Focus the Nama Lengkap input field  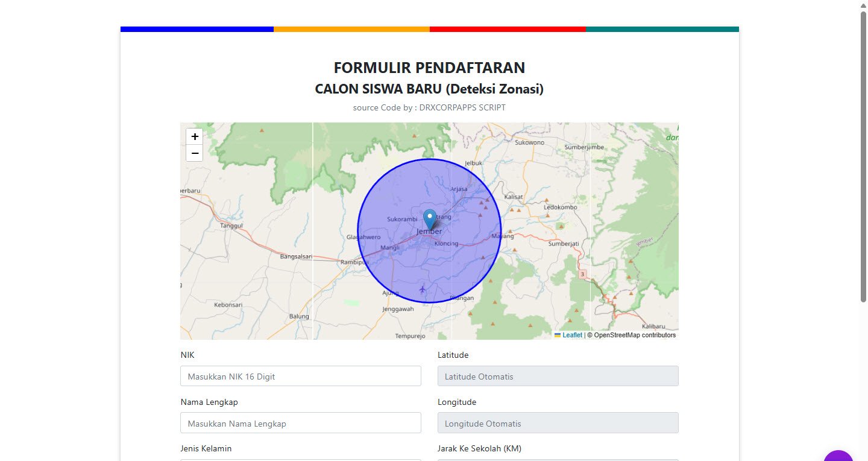point(300,423)
